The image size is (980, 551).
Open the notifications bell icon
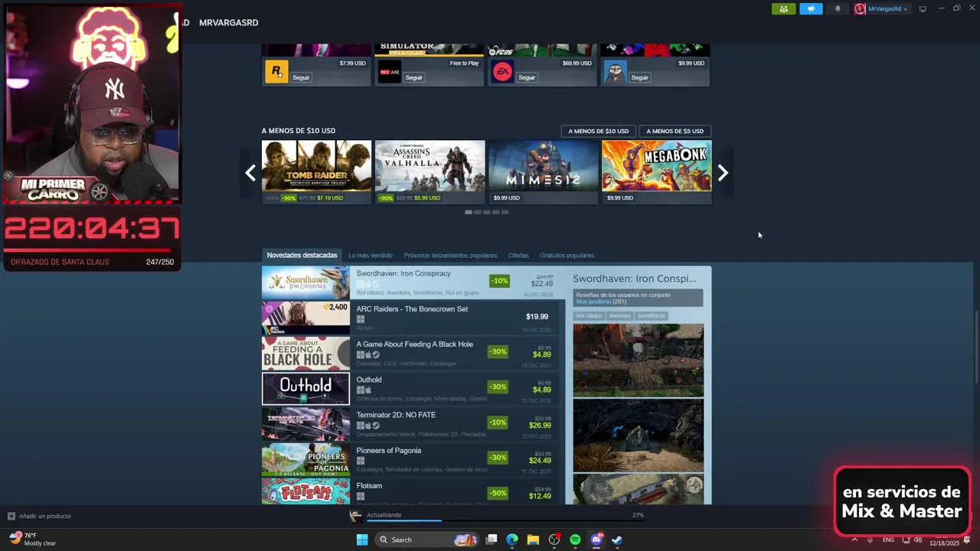tap(838, 9)
